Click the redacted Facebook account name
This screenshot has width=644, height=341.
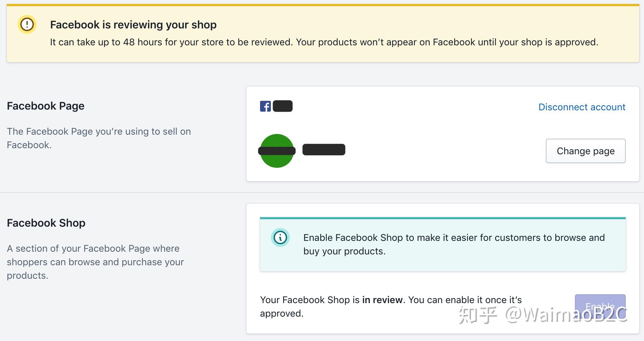click(283, 106)
